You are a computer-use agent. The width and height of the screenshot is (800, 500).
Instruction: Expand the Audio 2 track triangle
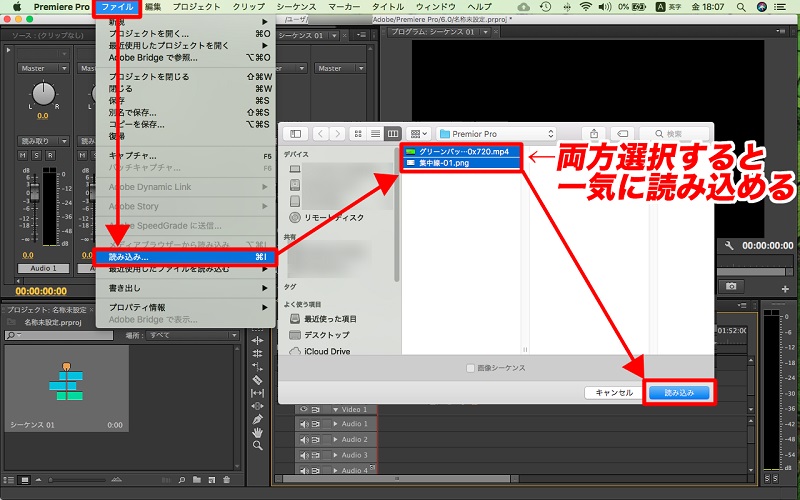coord(335,439)
